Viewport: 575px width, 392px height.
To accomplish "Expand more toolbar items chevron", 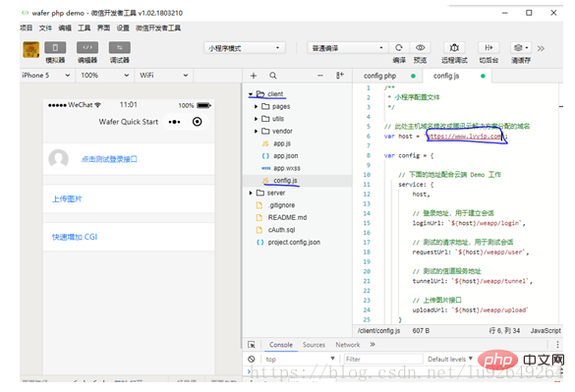I will click(541, 48).
